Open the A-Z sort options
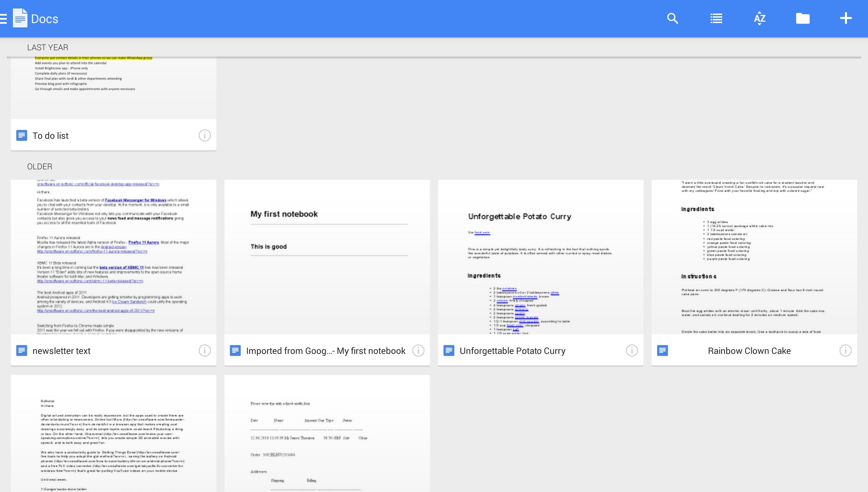The image size is (868, 492). [759, 18]
